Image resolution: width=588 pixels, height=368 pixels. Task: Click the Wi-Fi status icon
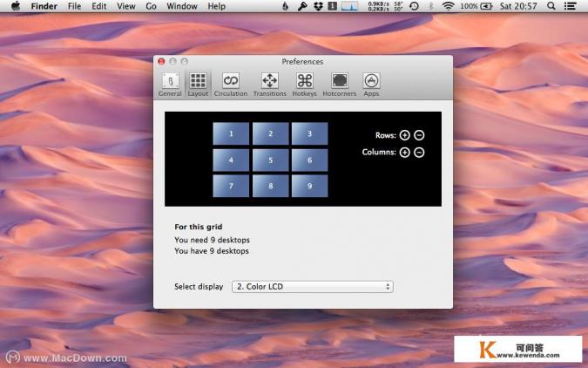click(448, 6)
